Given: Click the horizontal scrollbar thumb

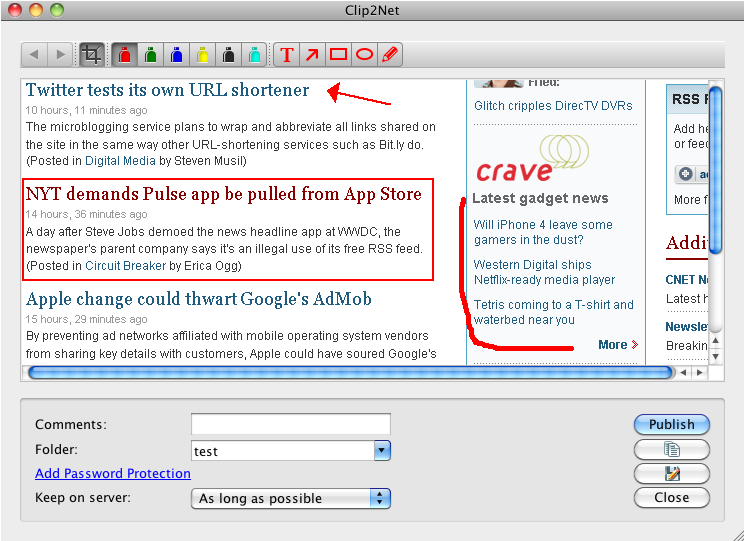Looking at the screenshot, I should [350, 373].
